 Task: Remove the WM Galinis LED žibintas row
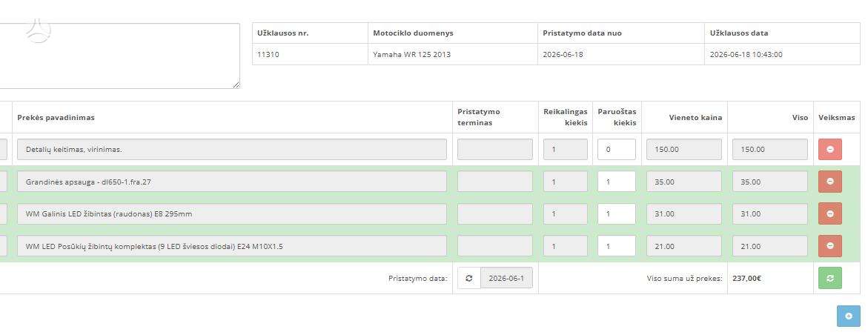(x=829, y=213)
